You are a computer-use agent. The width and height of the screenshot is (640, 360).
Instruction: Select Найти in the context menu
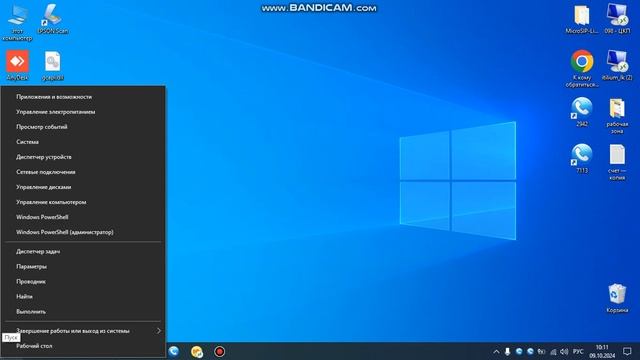pos(83,297)
